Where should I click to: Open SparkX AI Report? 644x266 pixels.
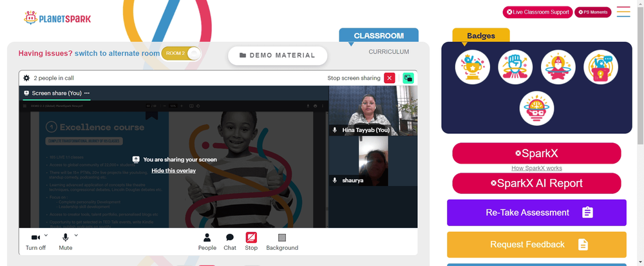pos(536,183)
